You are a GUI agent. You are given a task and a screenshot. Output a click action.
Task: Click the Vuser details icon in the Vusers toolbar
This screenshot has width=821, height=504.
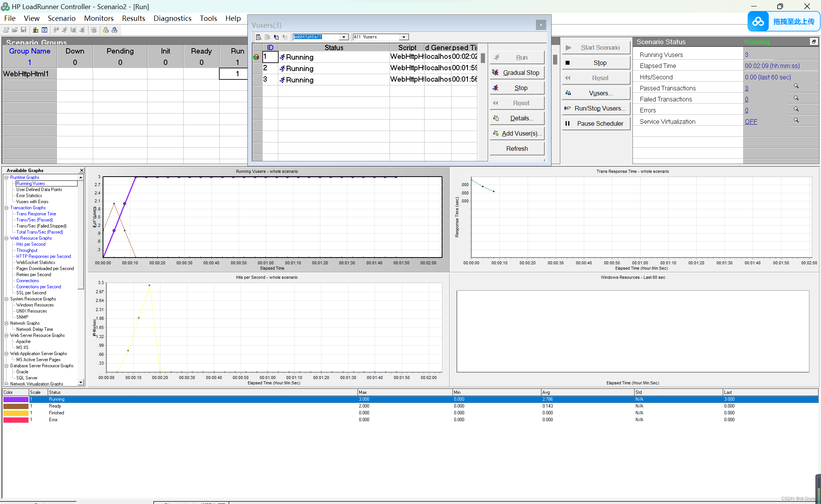[276, 37]
